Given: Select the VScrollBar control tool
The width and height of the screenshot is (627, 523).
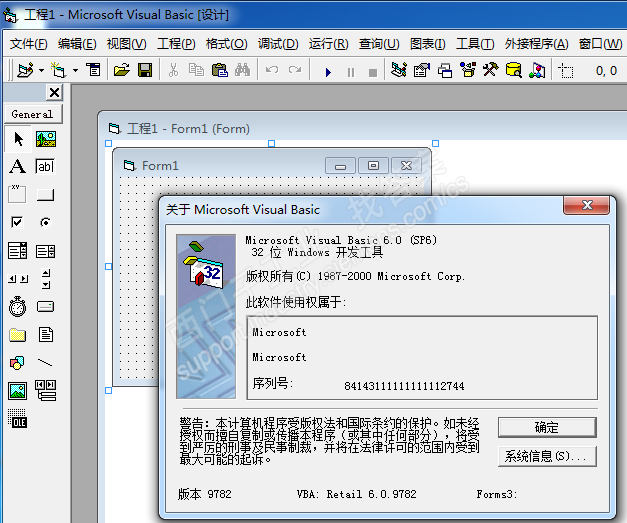Looking at the screenshot, I should [x=46, y=279].
